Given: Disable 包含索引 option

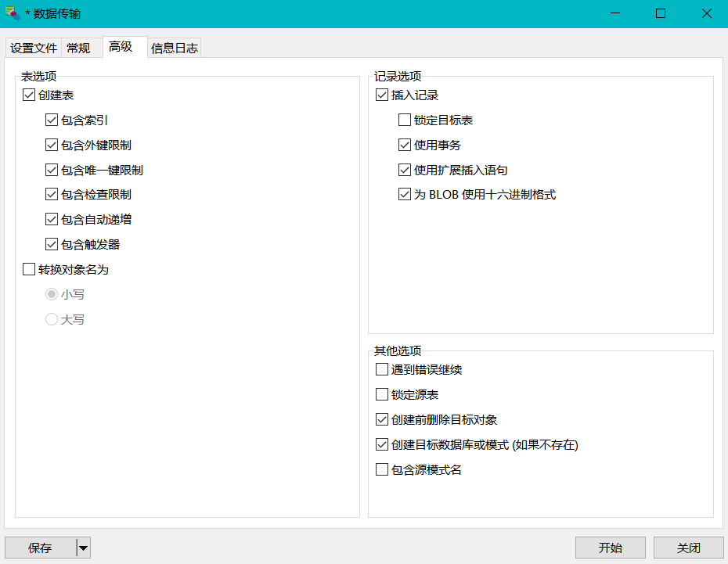Looking at the screenshot, I should click(52, 120).
